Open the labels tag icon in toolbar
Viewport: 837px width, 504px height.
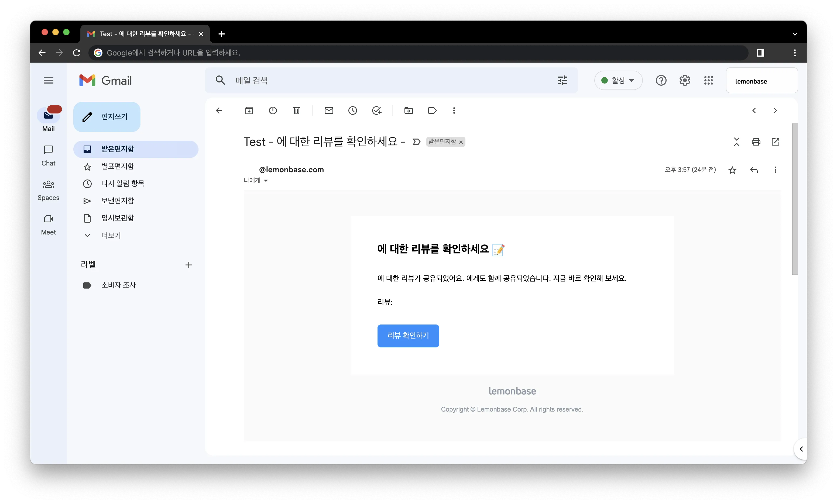432,111
